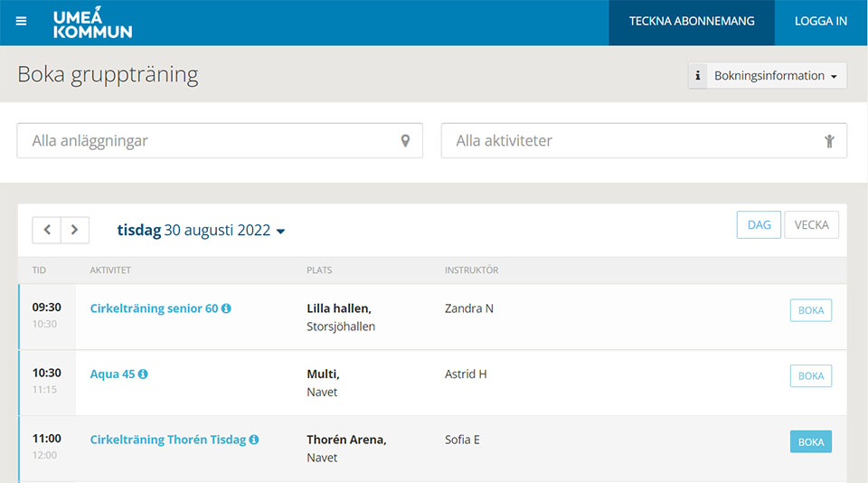Screen dimensions: 868x483
Task: Go to previous day arrow
Action: click(46, 230)
